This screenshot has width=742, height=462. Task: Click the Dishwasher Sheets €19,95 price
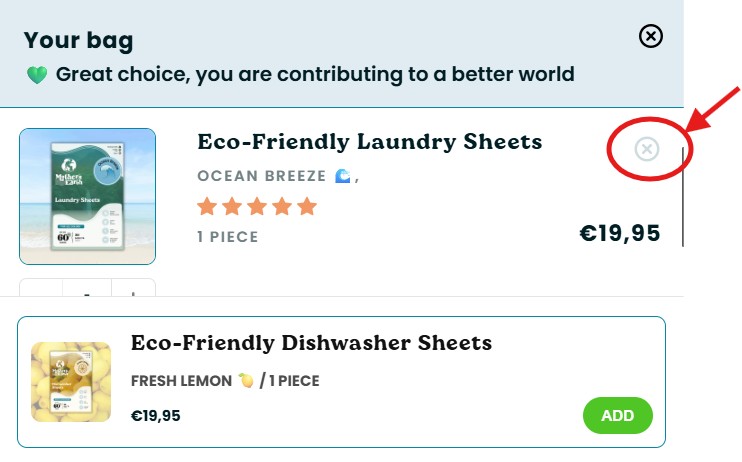point(156,415)
